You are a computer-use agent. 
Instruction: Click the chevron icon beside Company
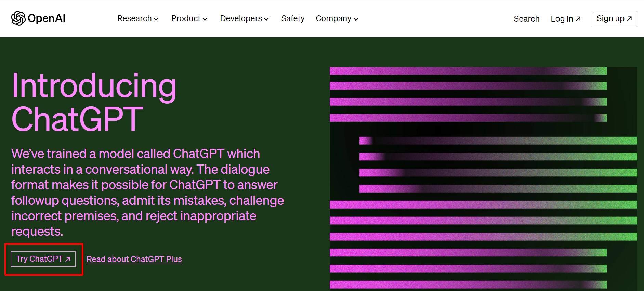[x=356, y=19]
